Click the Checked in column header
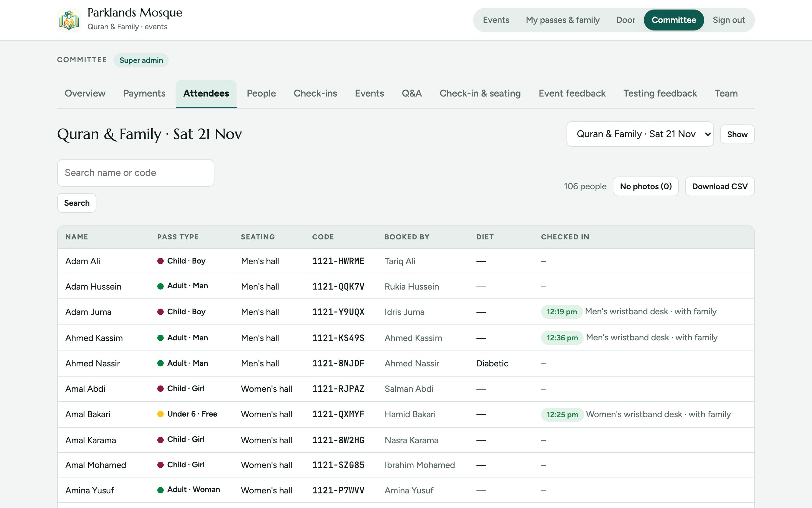The image size is (812, 508). tap(565, 237)
